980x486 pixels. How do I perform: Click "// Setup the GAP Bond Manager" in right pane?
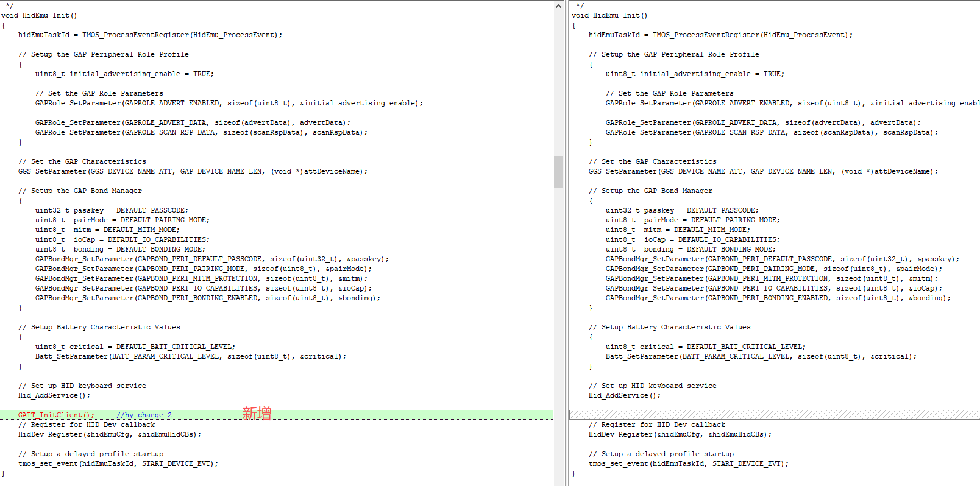point(650,191)
